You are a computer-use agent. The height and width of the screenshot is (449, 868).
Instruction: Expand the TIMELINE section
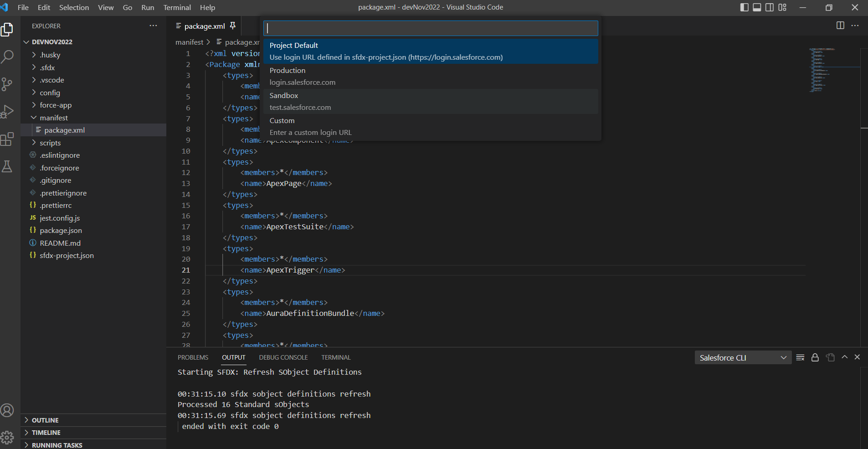point(93,433)
